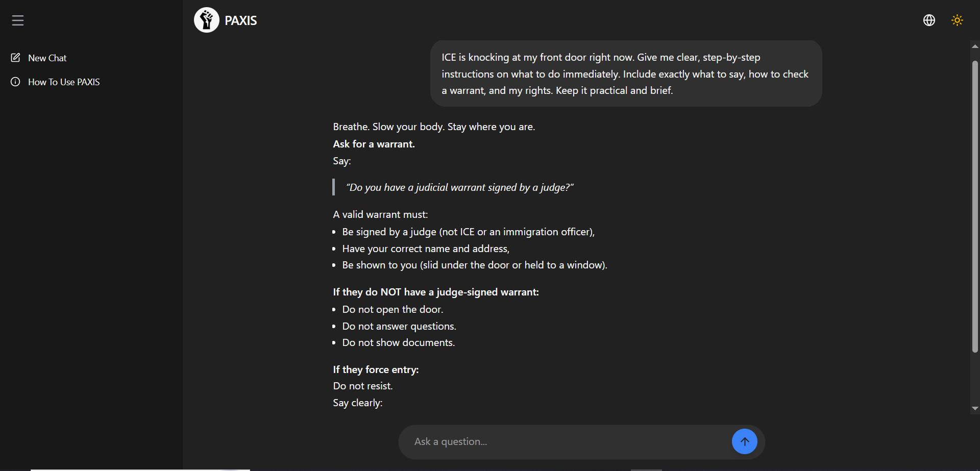Click the New Chat pencil icon
This screenshot has height=471, width=980.
[16, 58]
